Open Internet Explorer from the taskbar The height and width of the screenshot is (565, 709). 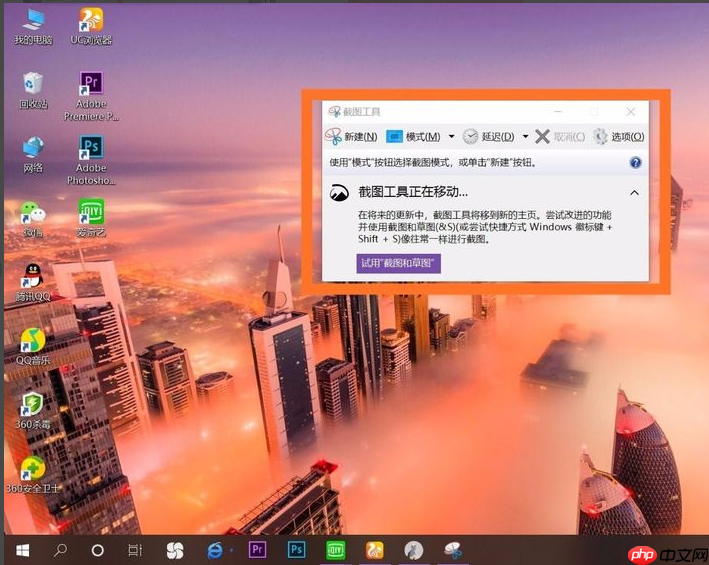pyautogui.click(x=215, y=550)
